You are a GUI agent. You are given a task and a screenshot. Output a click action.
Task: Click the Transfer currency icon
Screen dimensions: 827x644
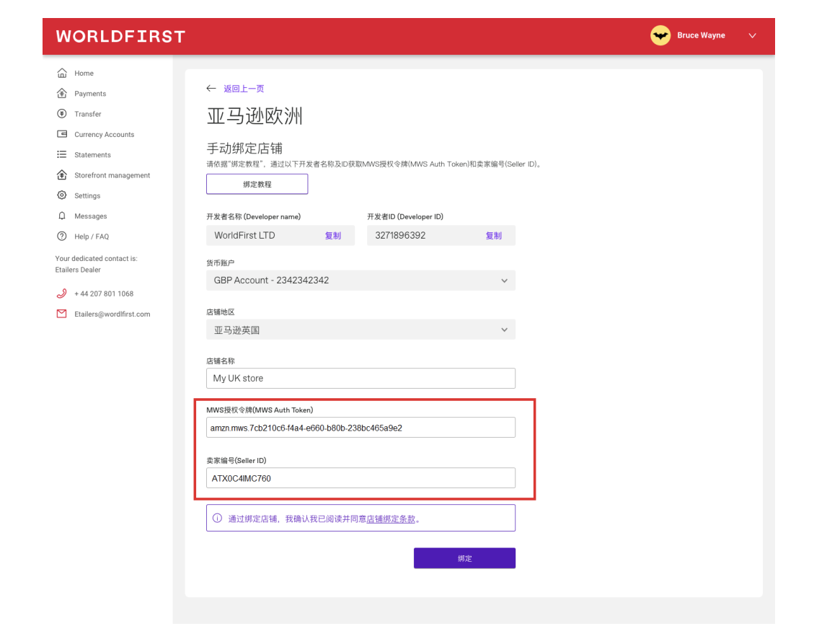(x=62, y=113)
